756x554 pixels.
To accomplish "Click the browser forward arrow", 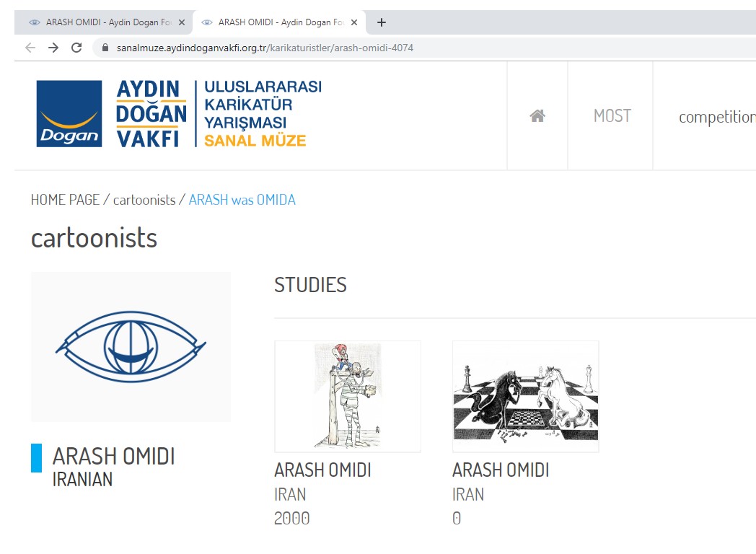I will pos(53,48).
